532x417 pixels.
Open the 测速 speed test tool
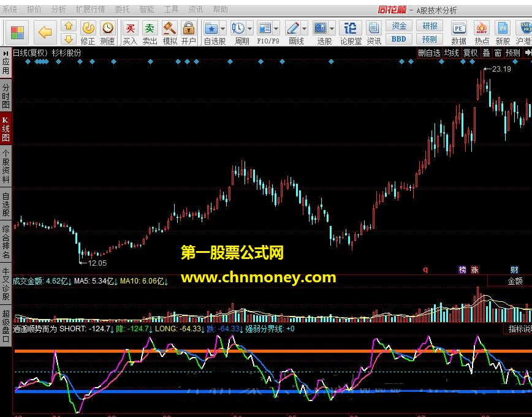[107, 33]
